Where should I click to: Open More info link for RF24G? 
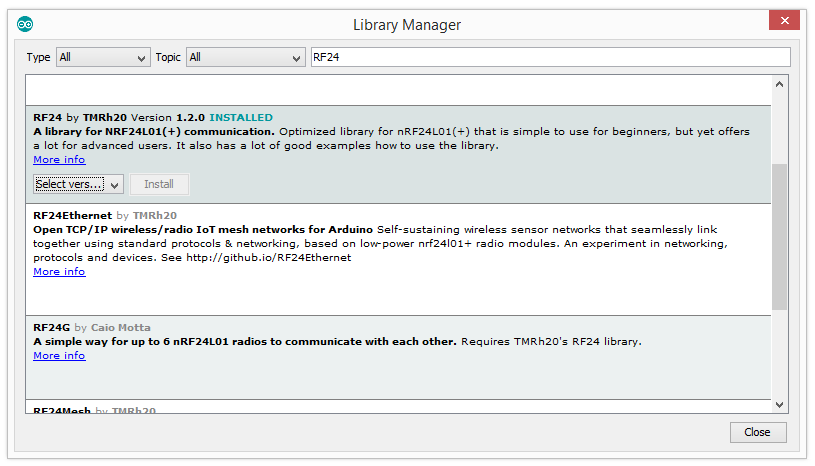(59, 356)
